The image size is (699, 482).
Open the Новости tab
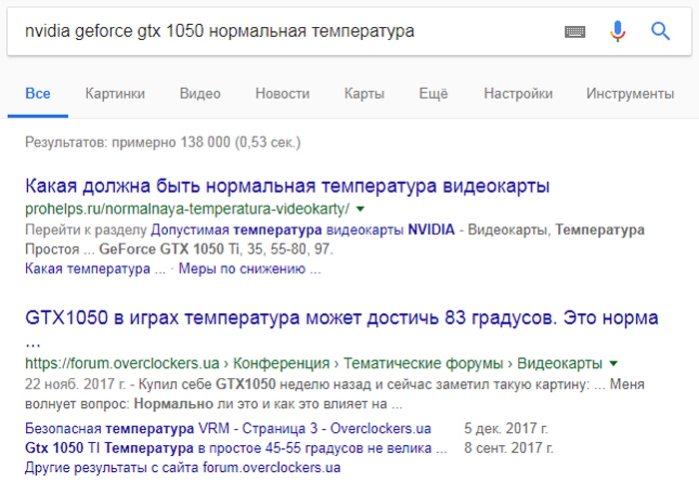click(282, 94)
